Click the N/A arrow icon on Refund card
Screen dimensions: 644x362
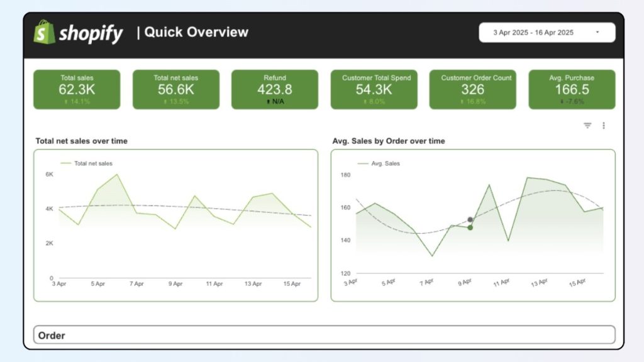click(x=269, y=102)
